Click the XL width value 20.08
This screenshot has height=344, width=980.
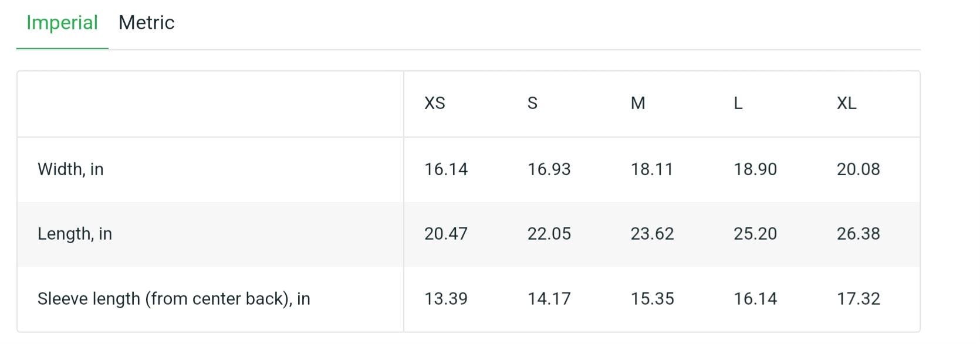click(x=859, y=169)
